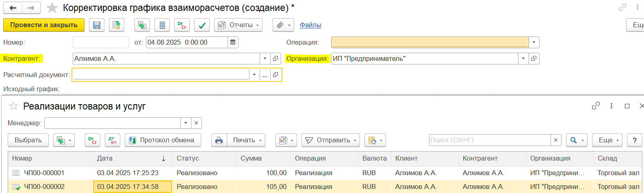Click the Выбрать button
The width and height of the screenshot is (644, 193).
tap(28, 140)
